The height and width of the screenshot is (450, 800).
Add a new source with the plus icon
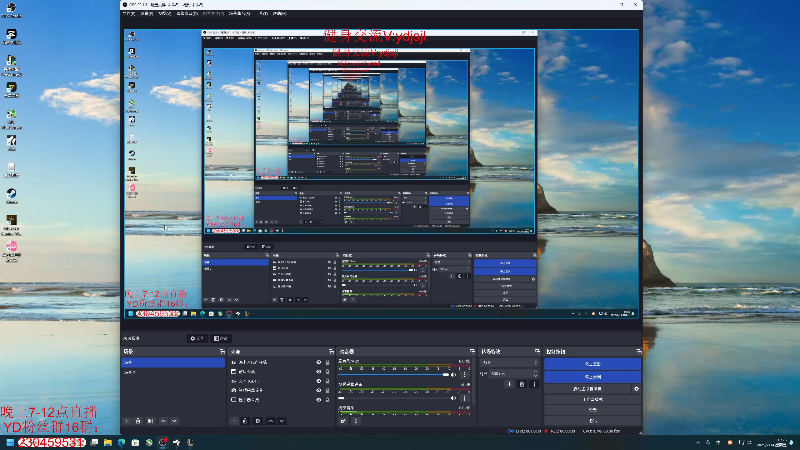pyautogui.click(x=234, y=421)
